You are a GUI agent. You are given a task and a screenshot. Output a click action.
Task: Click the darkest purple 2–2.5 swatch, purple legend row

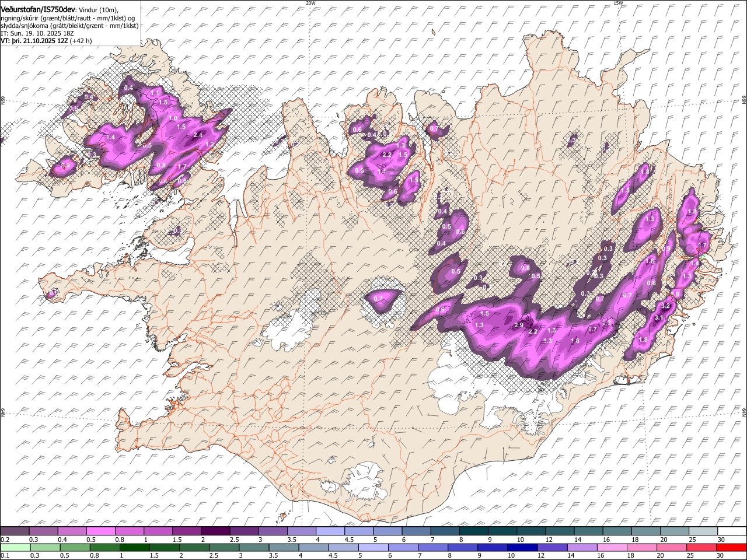pos(215,531)
